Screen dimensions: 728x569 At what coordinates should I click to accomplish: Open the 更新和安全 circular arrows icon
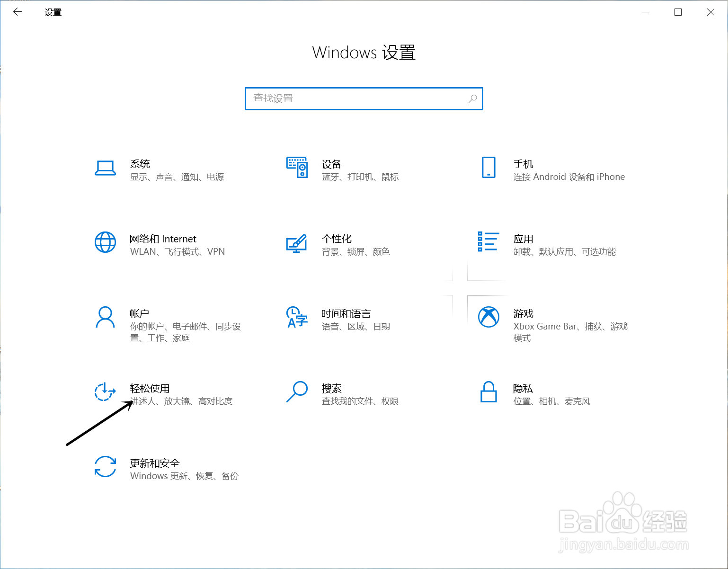105,467
